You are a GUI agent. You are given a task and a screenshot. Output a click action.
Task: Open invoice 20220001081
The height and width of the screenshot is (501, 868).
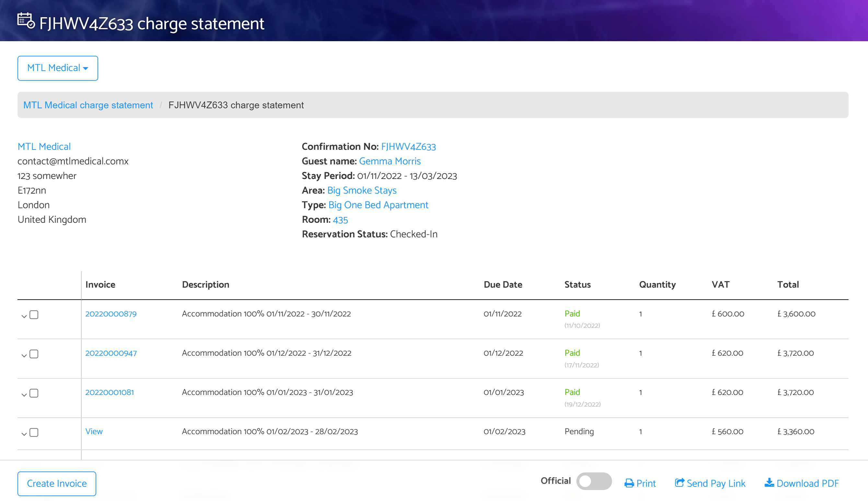click(109, 392)
